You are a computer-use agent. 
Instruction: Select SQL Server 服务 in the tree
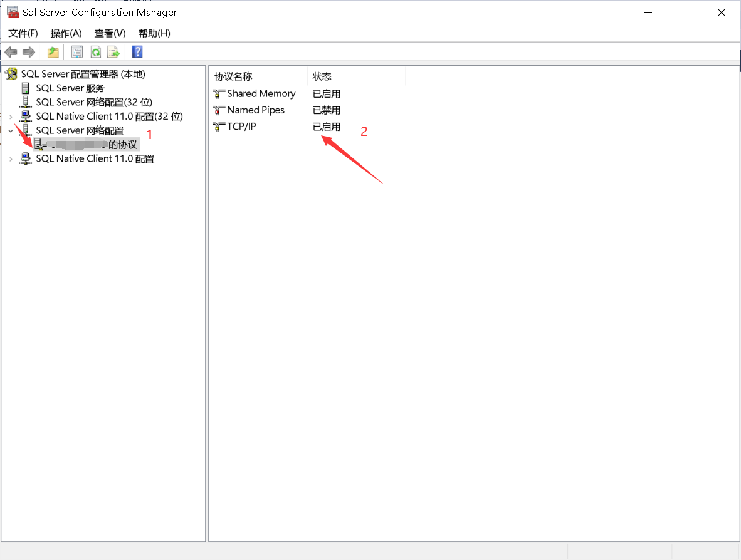pos(70,88)
